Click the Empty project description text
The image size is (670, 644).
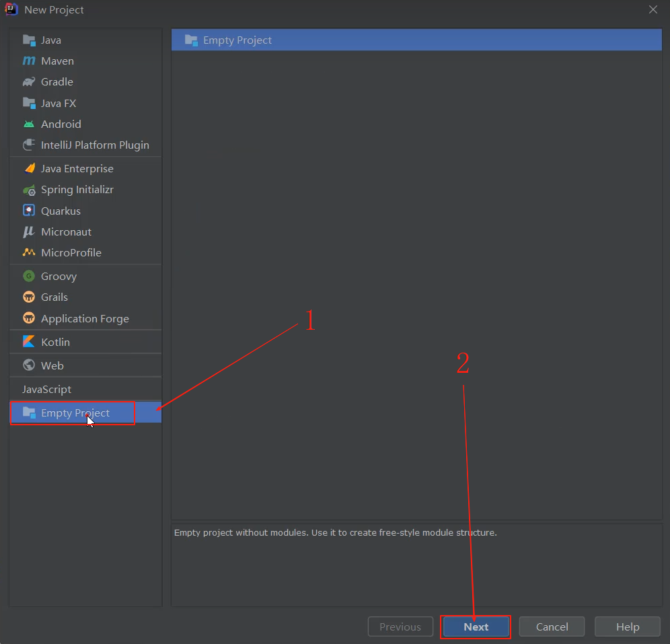(336, 532)
